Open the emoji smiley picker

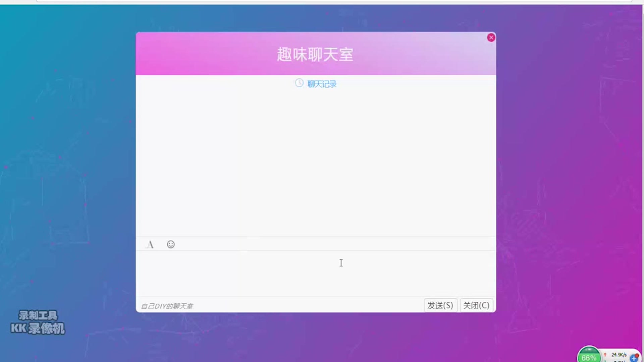point(171,244)
